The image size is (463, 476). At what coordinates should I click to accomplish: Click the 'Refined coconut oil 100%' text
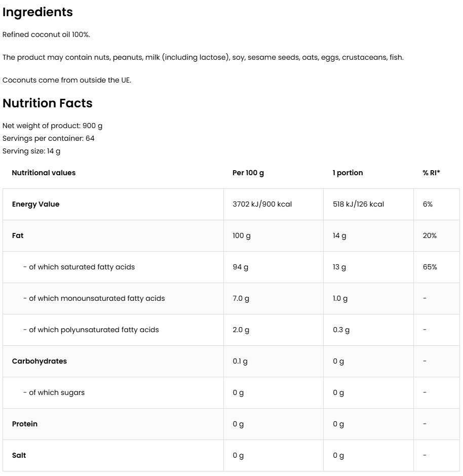46,34
